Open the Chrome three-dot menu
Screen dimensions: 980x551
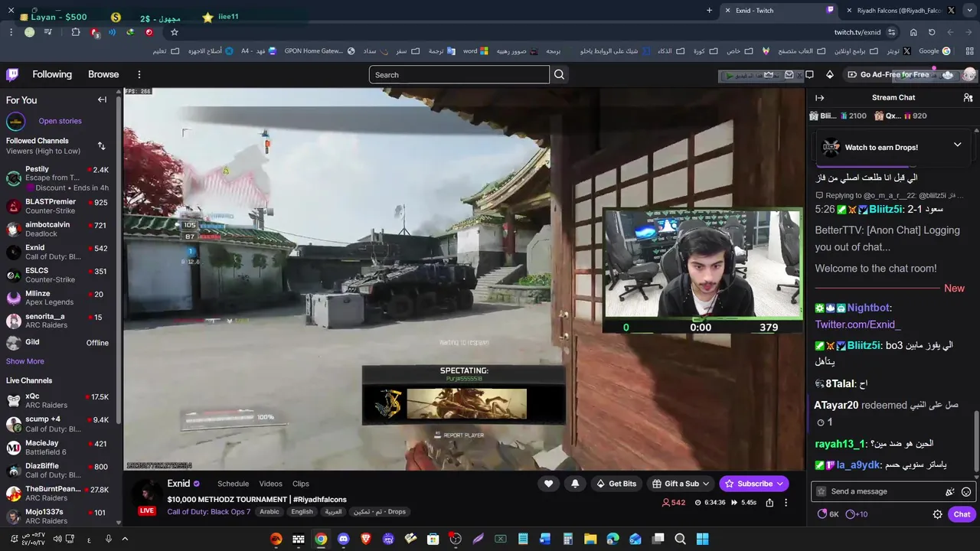pos(11,32)
